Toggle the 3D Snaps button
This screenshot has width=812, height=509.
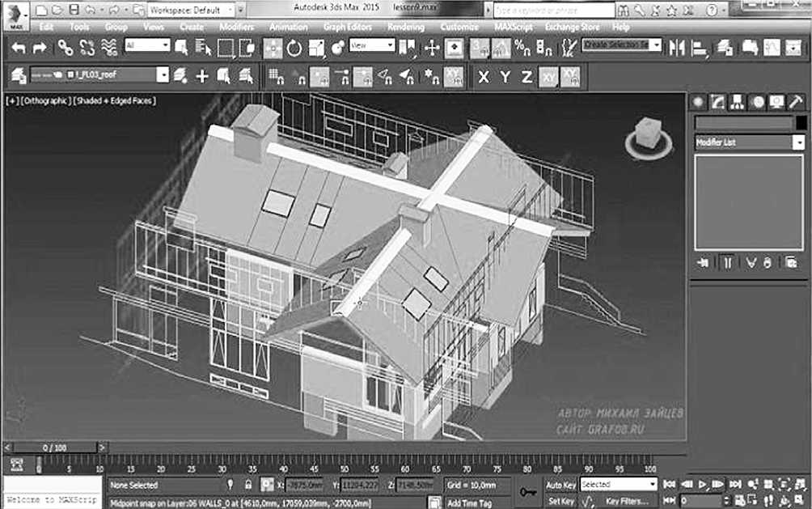pos(479,49)
